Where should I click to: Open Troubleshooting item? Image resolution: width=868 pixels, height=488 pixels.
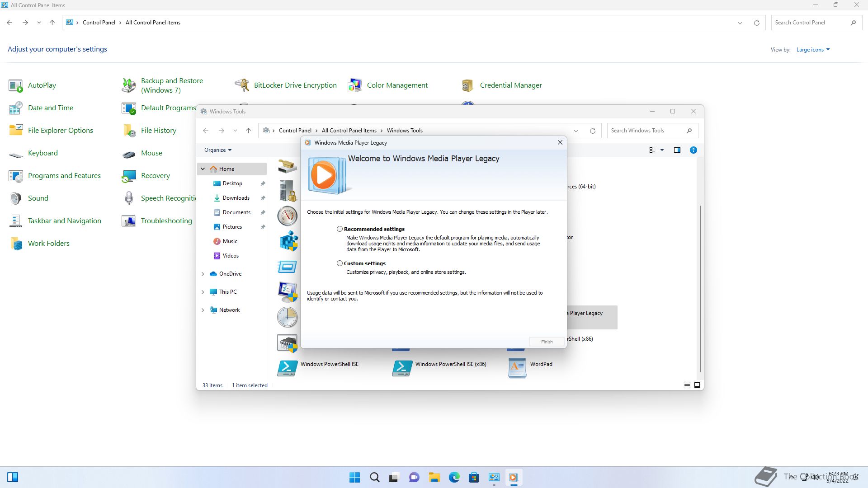coord(157,221)
